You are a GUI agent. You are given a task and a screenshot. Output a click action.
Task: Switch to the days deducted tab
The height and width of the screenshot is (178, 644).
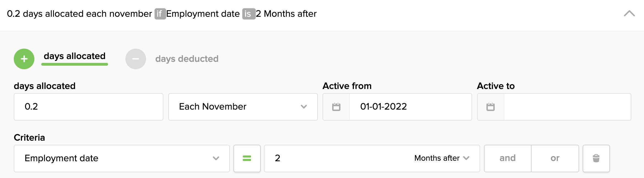(187, 59)
